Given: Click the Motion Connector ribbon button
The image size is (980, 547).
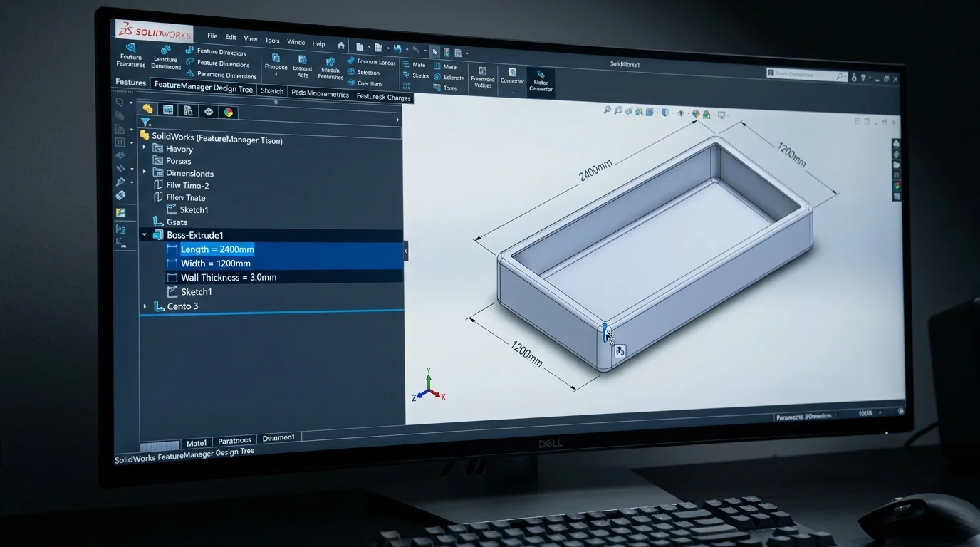Looking at the screenshot, I should pyautogui.click(x=541, y=81).
